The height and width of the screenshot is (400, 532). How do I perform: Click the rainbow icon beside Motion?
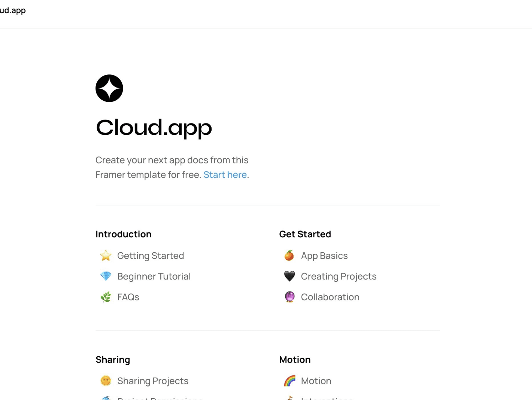pos(289,381)
